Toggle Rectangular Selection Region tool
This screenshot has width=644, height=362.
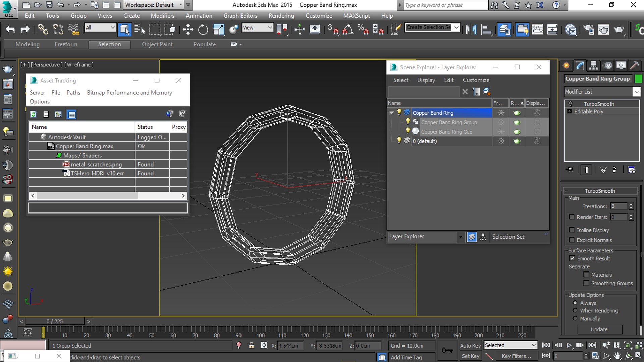pyautogui.click(x=155, y=29)
